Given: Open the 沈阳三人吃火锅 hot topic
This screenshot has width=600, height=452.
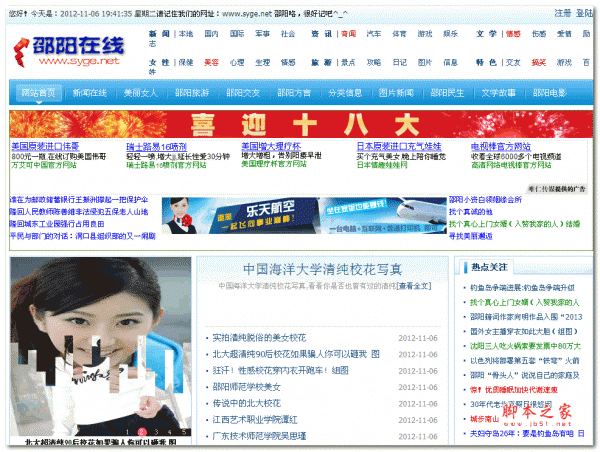Looking at the screenshot, I should (525, 346).
